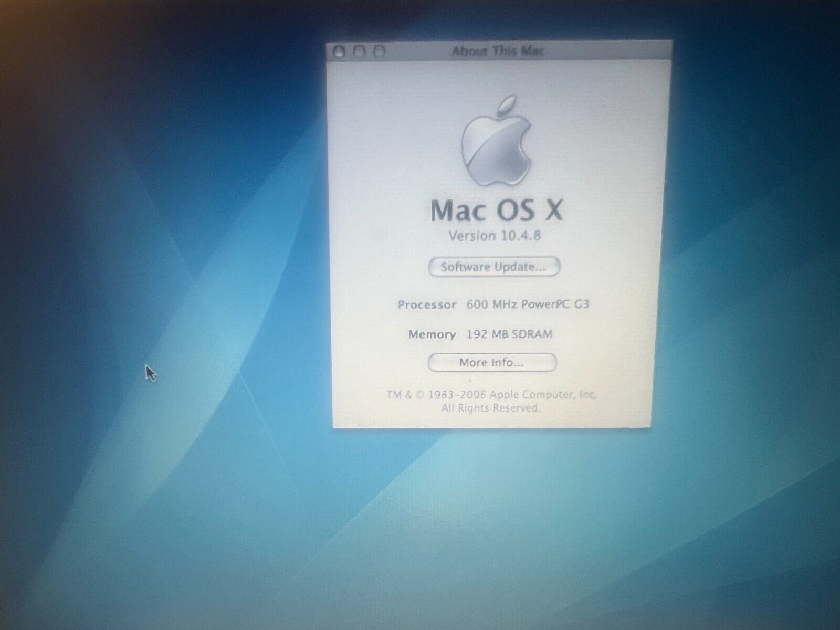Click the Processor label
840x630 pixels.
click(427, 304)
